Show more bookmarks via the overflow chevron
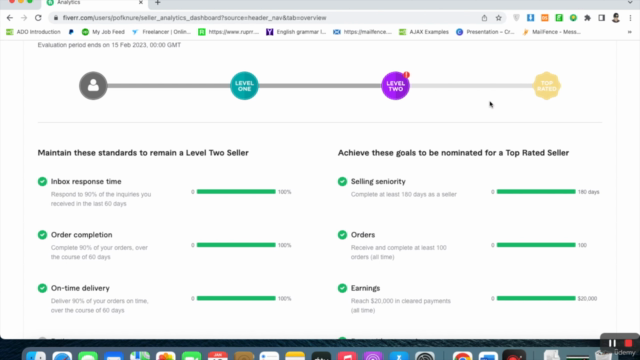The height and width of the screenshot is (360, 640). click(x=629, y=32)
